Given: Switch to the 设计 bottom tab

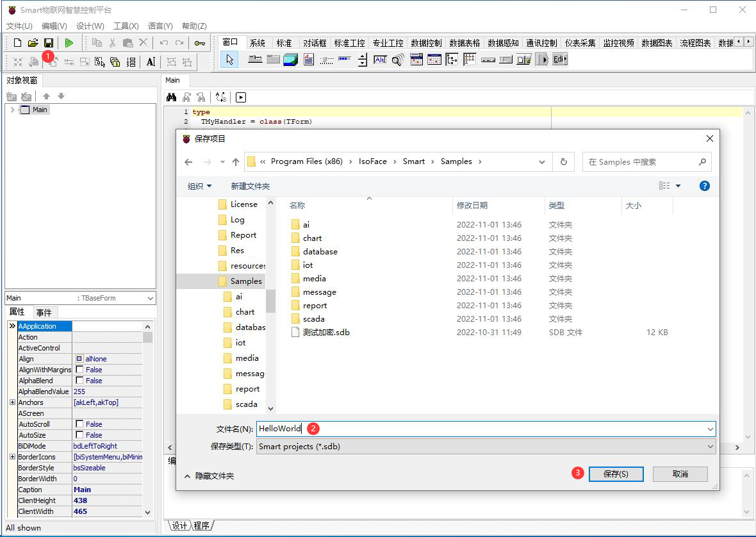Looking at the screenshot, I should 179,525.
